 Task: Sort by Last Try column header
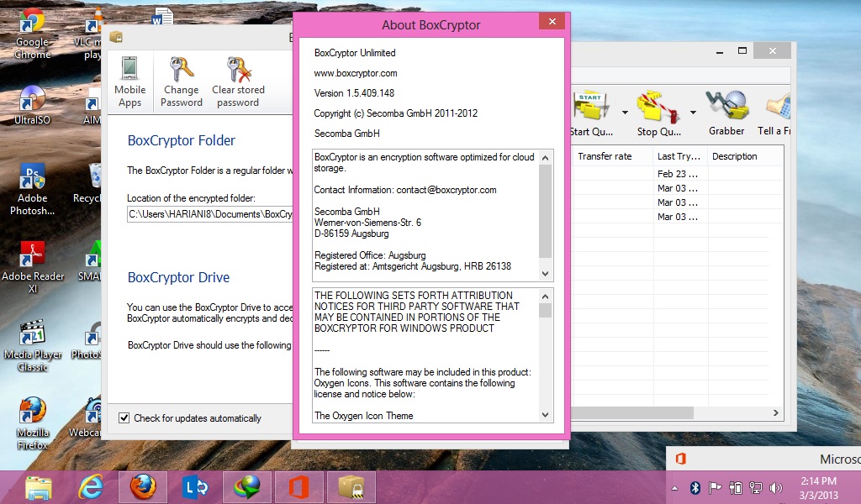(x=680, y=156)
